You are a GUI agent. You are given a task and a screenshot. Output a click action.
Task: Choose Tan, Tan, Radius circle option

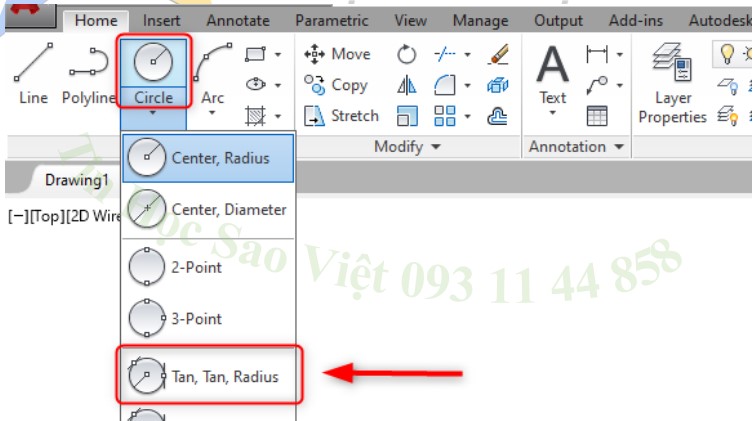pyautogui.click(x=208, y=376)
